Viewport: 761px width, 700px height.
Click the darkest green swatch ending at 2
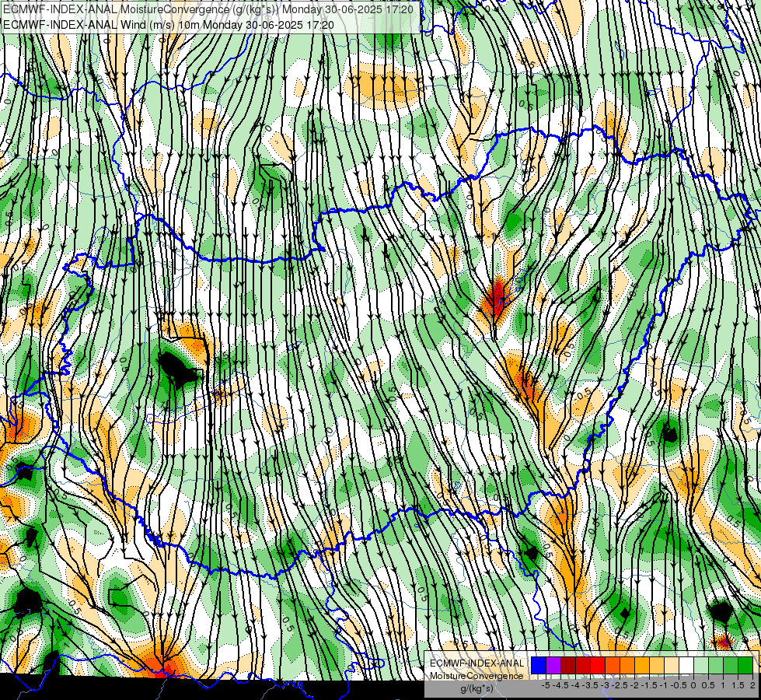pos(745,665)
